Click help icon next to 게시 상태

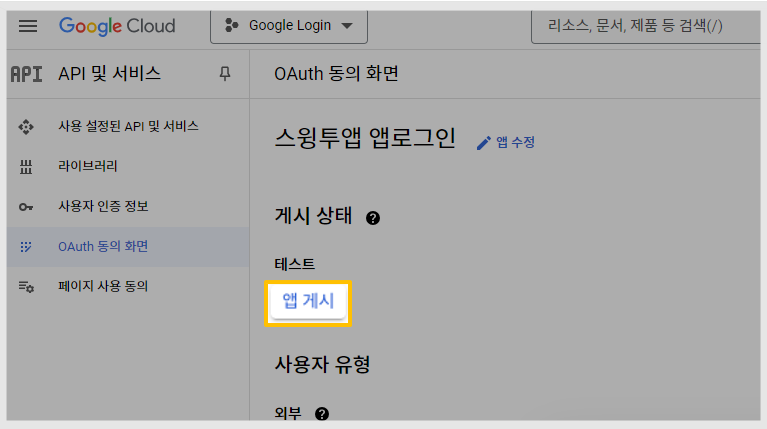373,218
